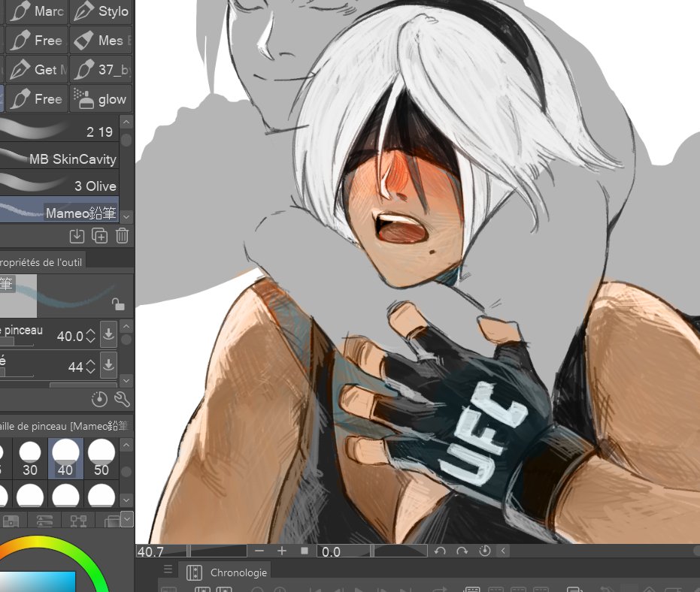This screenshot has width=700, height=592.
Task: Choose the Free sub tool beside glow
Action: point(37,98)
